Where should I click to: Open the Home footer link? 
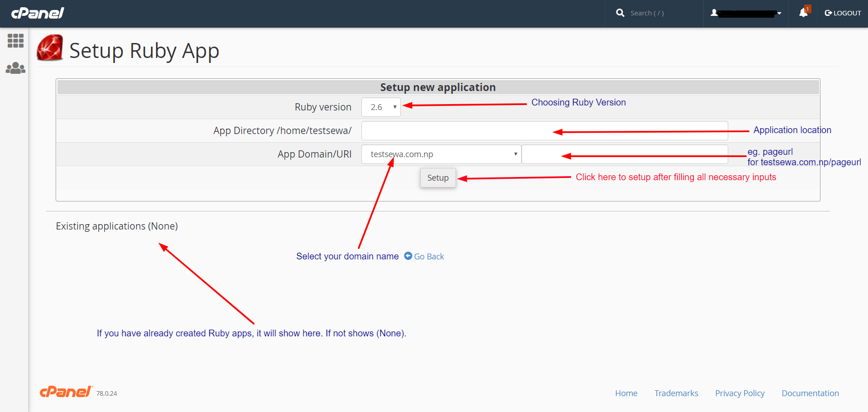626,393
